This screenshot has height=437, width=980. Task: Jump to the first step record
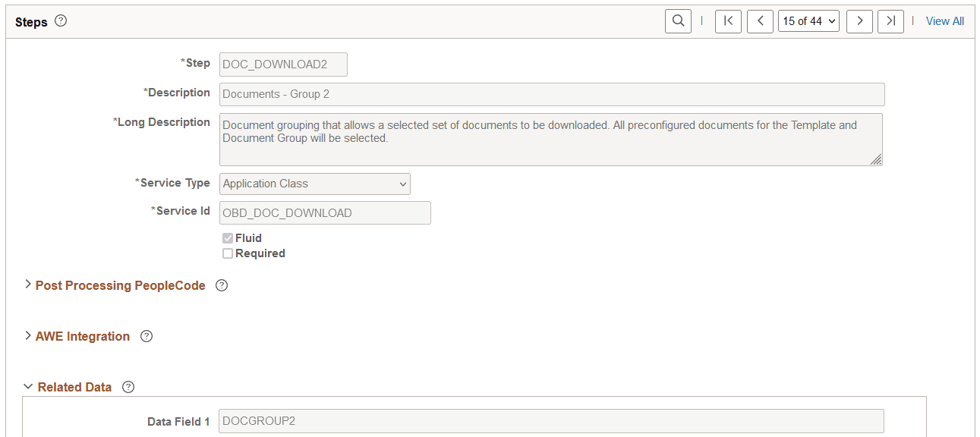(728, 20)
